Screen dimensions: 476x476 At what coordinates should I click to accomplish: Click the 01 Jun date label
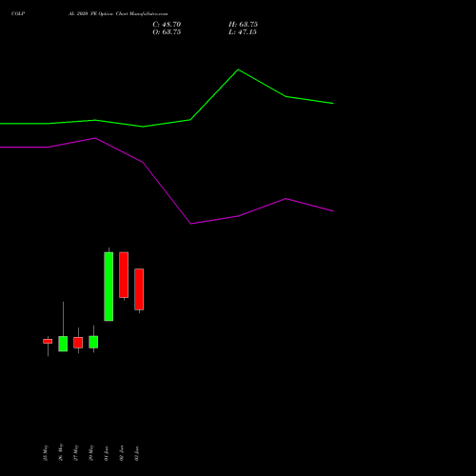coord(107,453)
